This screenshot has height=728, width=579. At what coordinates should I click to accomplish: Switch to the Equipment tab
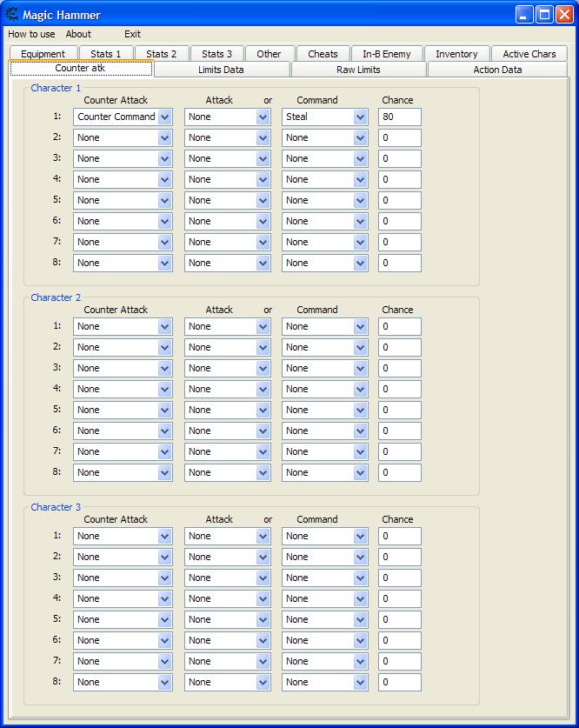pos(43,53)
